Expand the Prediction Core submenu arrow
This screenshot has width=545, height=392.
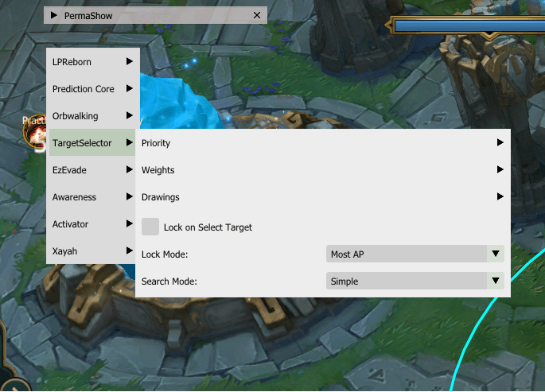(x=130, y=88)
